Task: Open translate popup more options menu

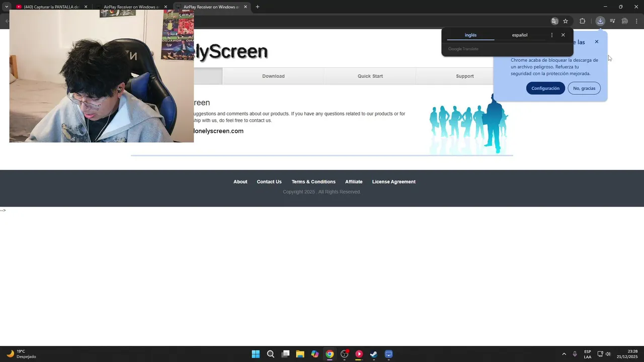Action: [552, 35]
